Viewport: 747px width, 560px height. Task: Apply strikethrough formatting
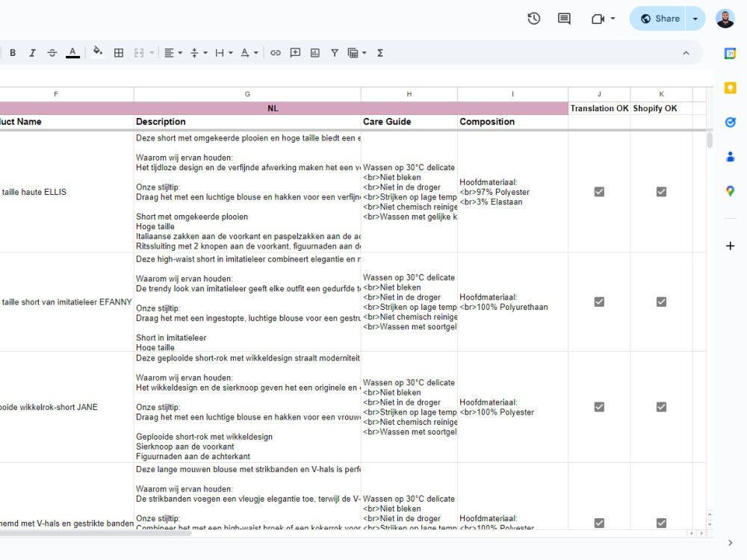point(52,53)
